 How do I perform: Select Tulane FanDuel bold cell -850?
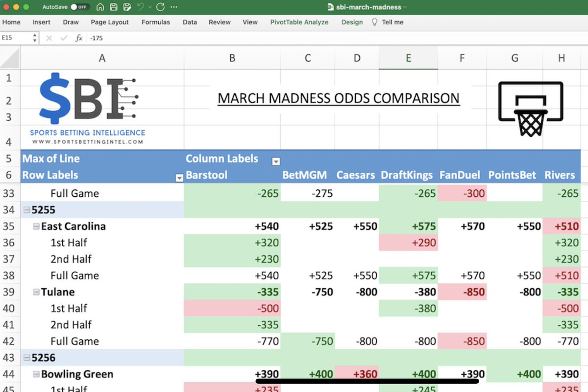(462, 292)
